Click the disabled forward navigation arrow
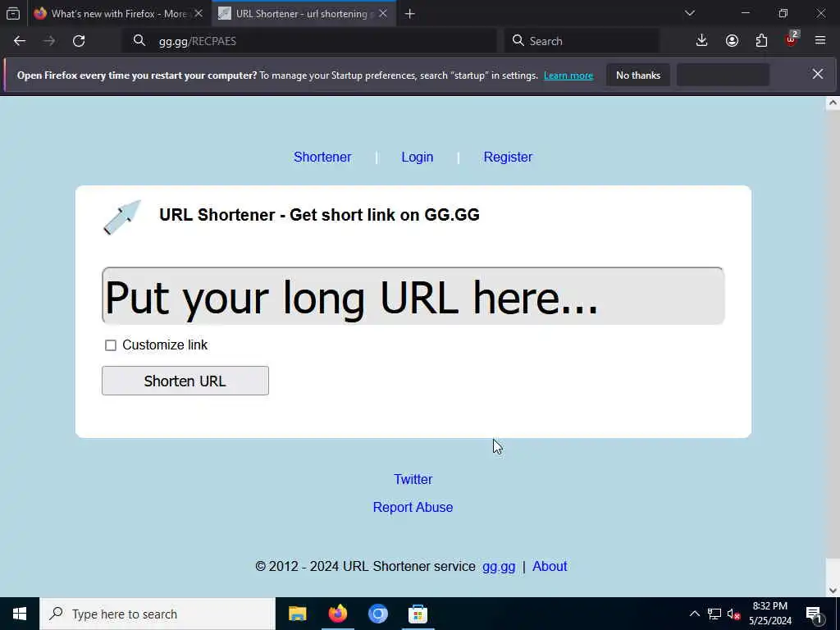The width and height of the screenshot is (840, 630). [49, 41]
